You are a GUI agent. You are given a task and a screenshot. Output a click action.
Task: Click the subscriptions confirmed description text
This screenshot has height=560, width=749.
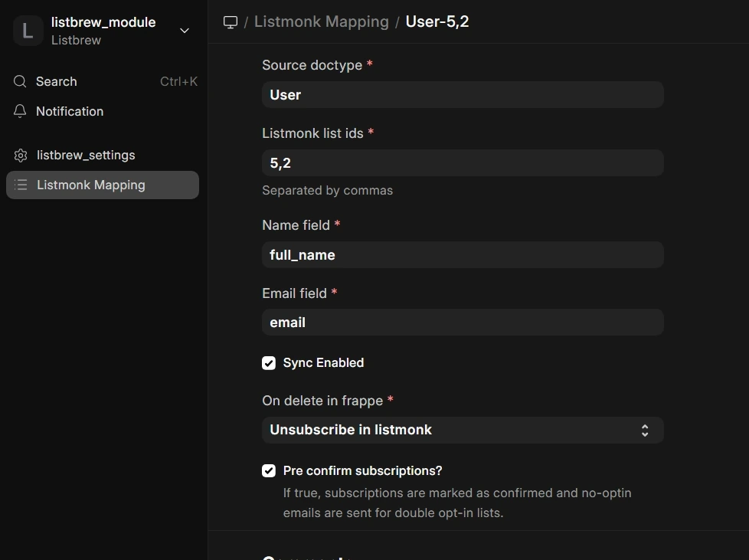[x=457, y=503]
